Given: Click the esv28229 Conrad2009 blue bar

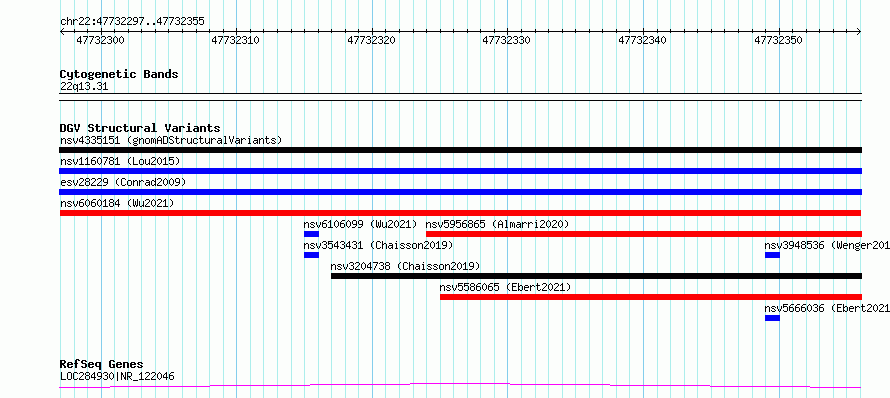Looking at the screenshot, I should (460, 192).
